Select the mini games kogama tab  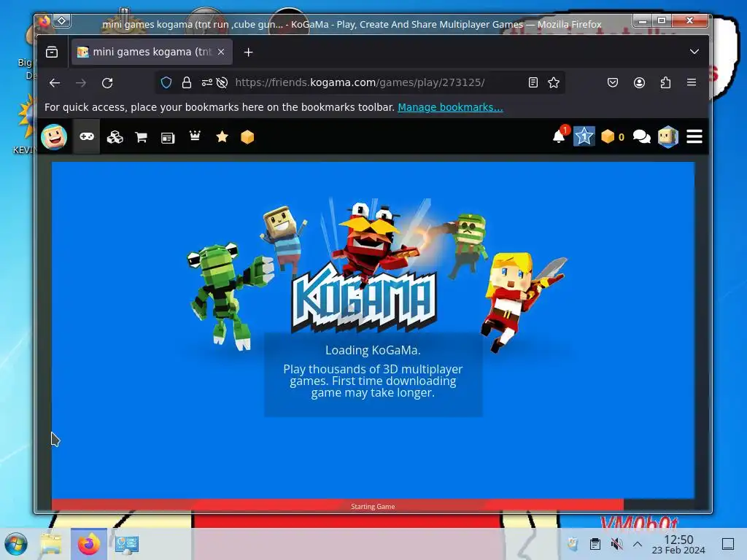(152, 52)
